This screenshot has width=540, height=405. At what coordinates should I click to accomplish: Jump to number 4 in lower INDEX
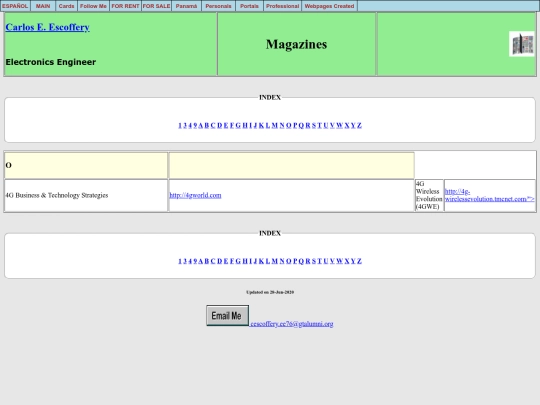190,261
